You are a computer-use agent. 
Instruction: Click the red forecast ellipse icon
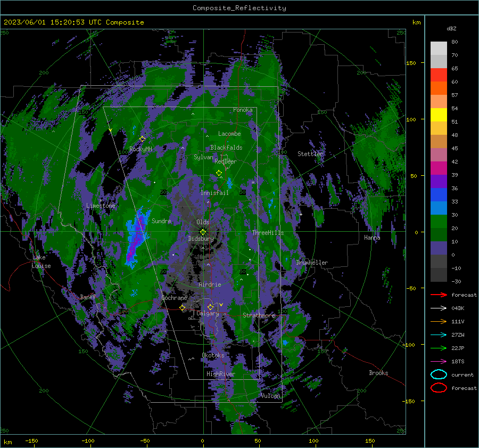click(439, 388)
